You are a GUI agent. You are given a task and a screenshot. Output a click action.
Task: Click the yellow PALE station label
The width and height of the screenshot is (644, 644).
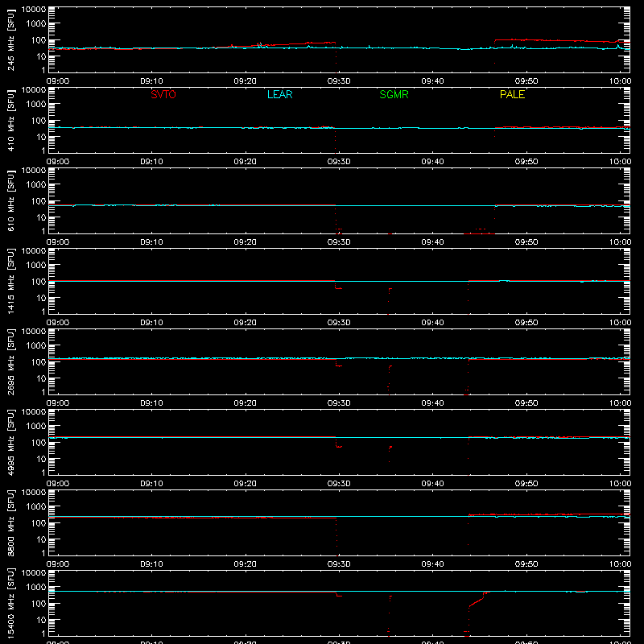coord(512,94)
